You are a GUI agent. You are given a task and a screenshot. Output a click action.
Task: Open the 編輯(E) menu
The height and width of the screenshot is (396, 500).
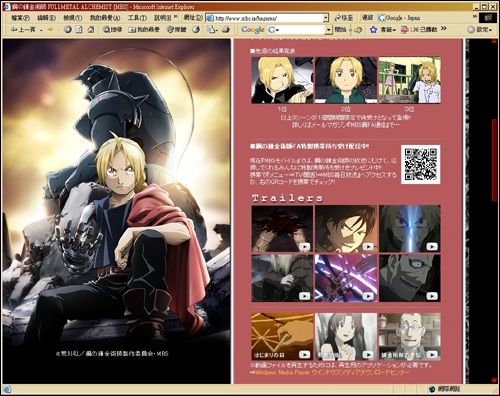(46, 18)
